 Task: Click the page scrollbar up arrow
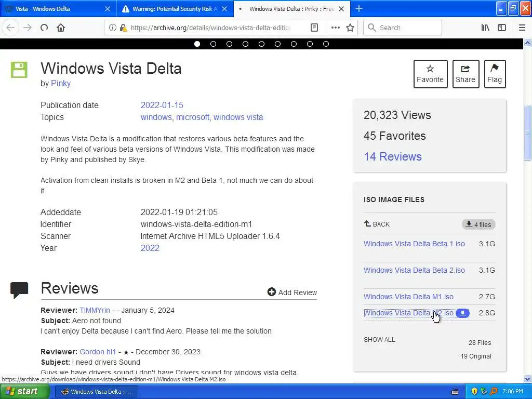[527, 43]
